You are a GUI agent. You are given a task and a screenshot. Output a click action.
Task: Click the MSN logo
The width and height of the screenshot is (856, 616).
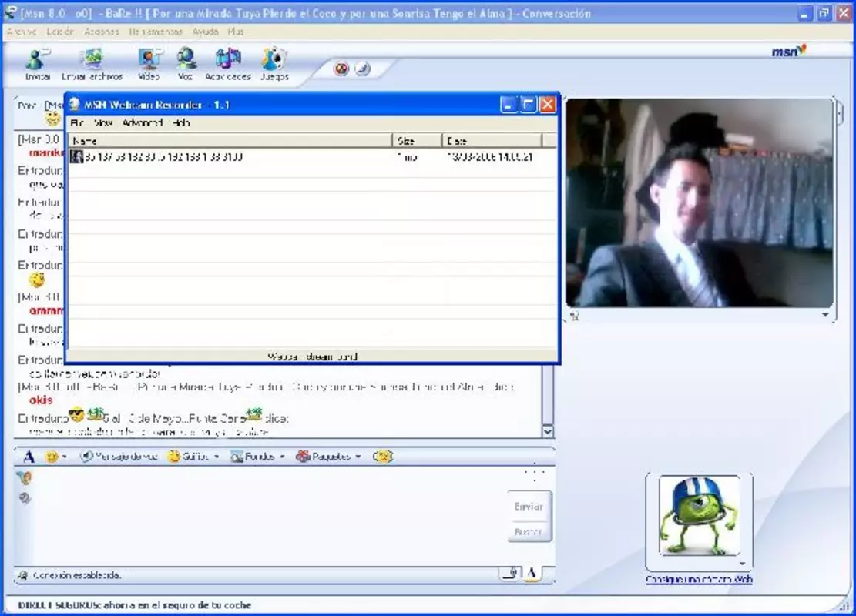788,52
